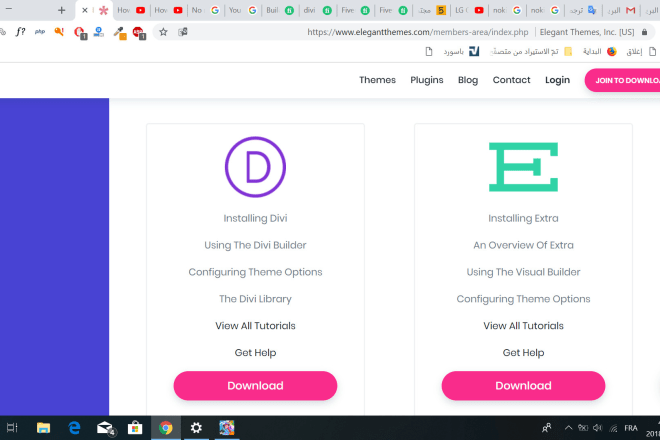The width and height of the screenshot is (660, 440).
Task: Close the active Elegant Themes tab
Action: [x=85, y=10]
